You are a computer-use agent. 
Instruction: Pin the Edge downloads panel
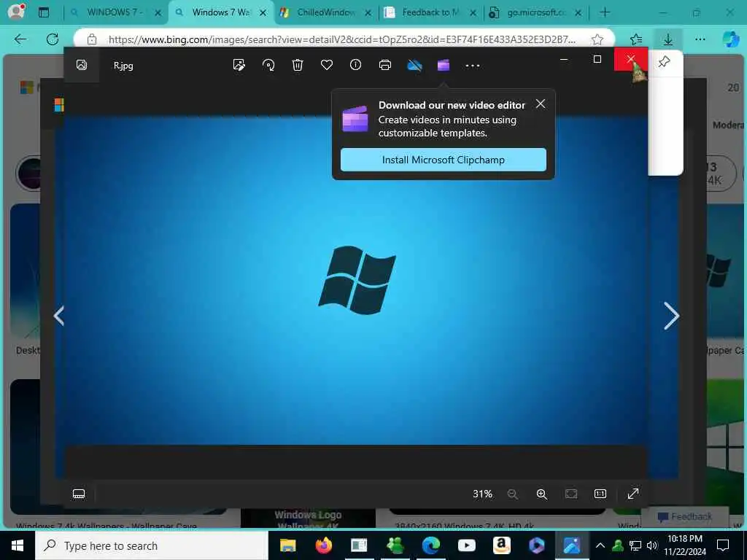pos(664,61)
